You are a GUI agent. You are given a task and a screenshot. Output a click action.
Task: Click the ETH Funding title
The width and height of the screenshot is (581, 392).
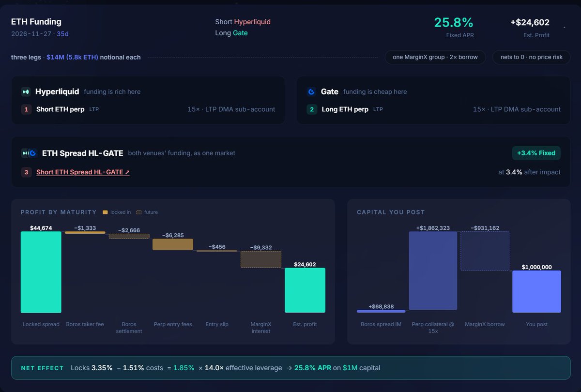(x=36, y=22)
